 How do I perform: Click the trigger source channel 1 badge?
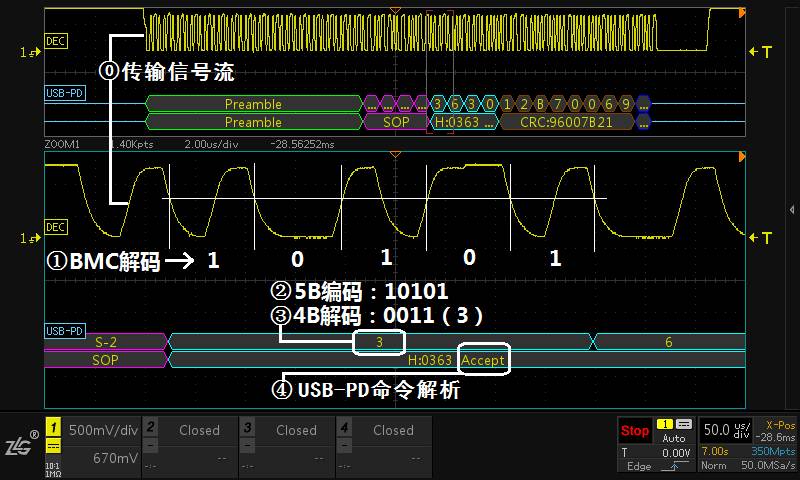[665, 424]
